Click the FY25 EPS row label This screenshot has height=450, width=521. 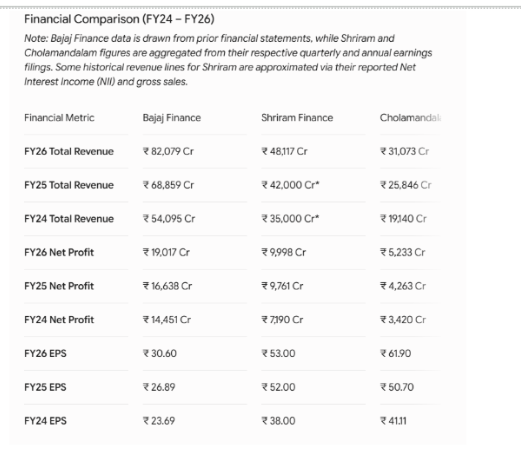pos(45,387)
